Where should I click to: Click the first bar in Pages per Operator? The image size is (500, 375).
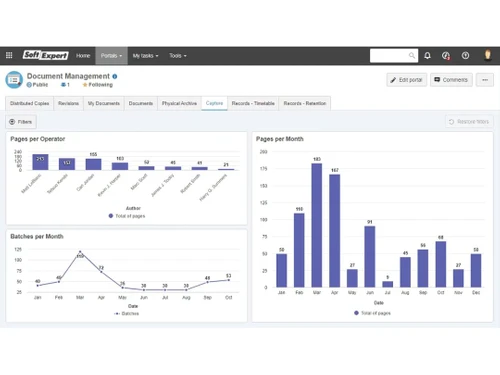click(x=40, y=162)
